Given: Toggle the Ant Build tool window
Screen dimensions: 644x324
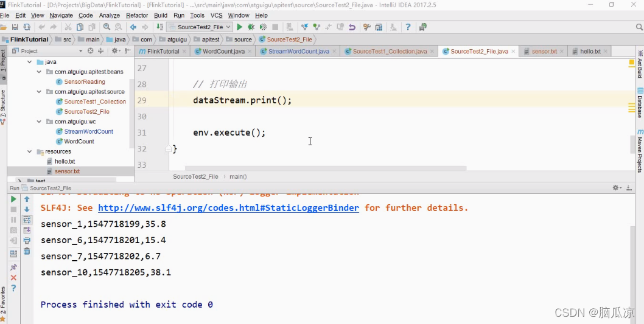Looking at the screenshot, I should [640, 65].
